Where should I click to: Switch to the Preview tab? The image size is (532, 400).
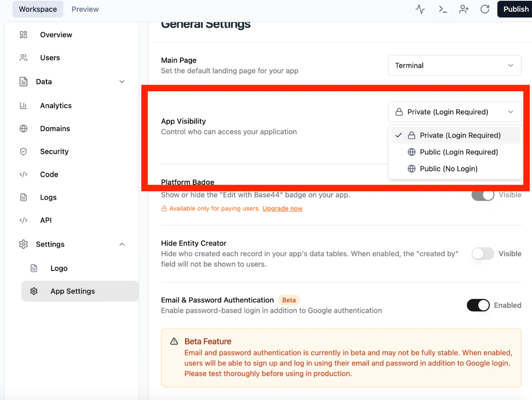pyautogui.click(x=85, y=9)
